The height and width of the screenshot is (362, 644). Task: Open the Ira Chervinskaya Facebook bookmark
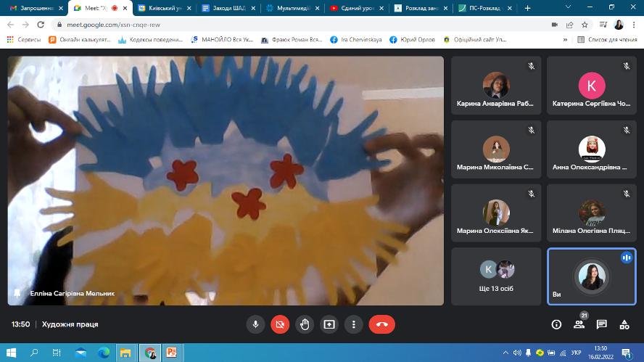click(x=356, y=39)
